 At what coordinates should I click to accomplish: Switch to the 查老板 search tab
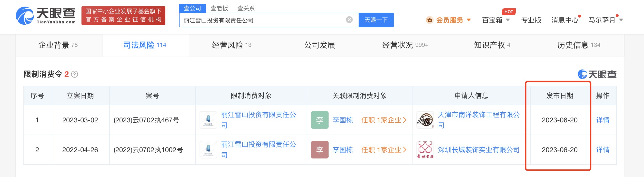pyautogui.click(x=219, y=8)
